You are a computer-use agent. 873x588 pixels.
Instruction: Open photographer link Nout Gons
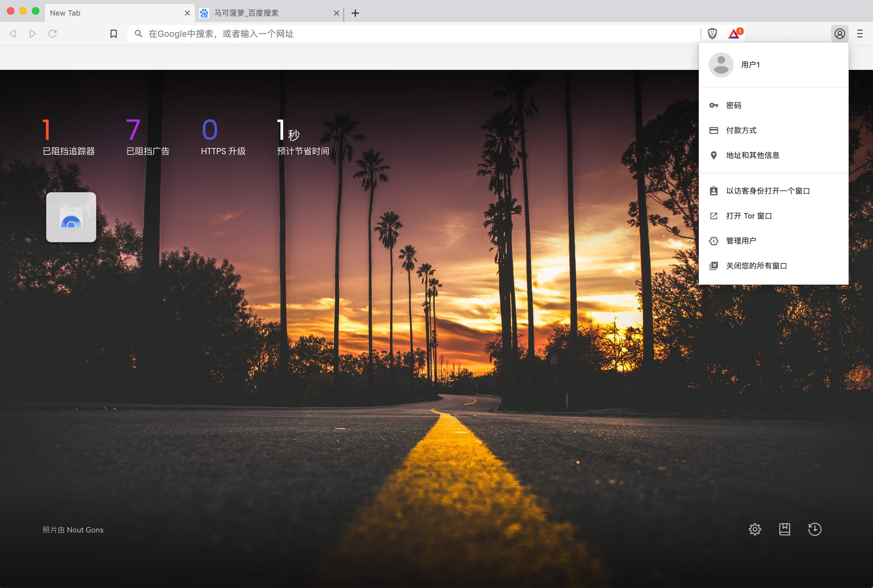click(x=85, y=530)
